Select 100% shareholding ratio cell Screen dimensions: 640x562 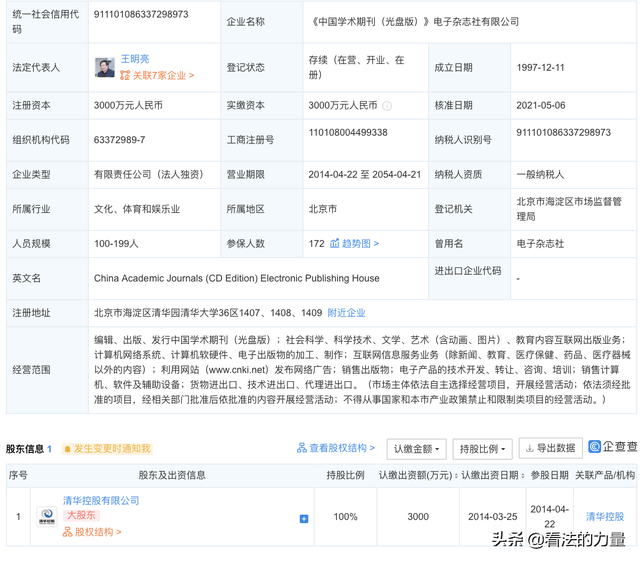(345, 517)
